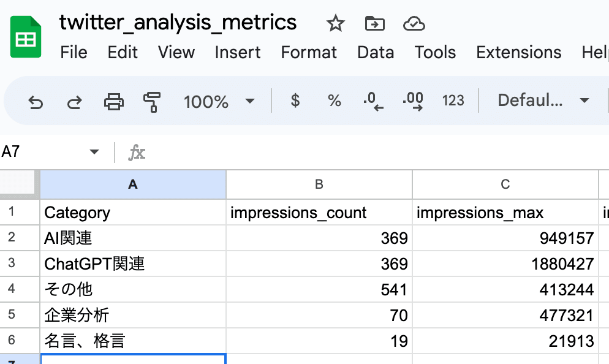Check the cloud save status icon
The width and height of the screenshot is (609, 364).
(414, 24)
